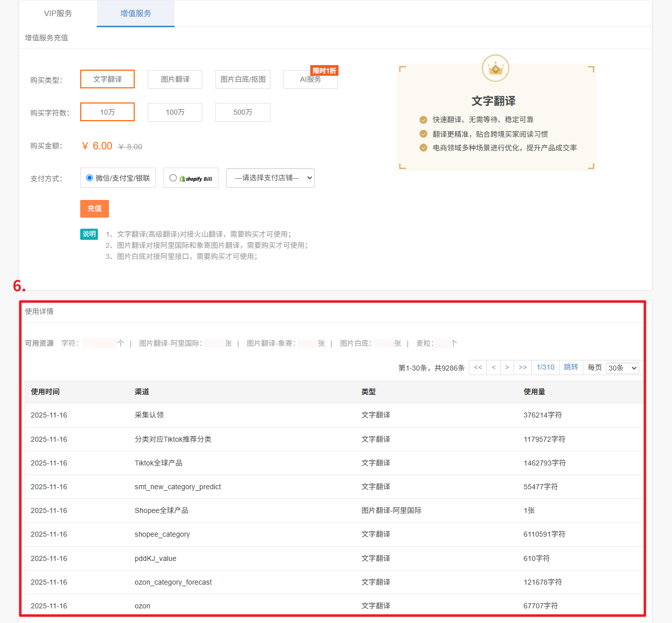The width and height of the screenshot is (672, 623).
Task: Go to the next page with > button
Action: coord(507,368)
